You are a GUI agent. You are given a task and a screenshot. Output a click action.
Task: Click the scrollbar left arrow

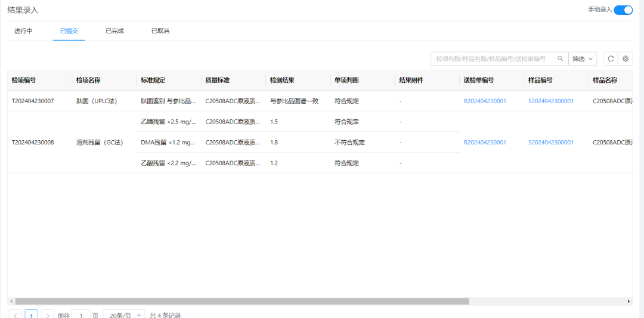tap(11, 301)
